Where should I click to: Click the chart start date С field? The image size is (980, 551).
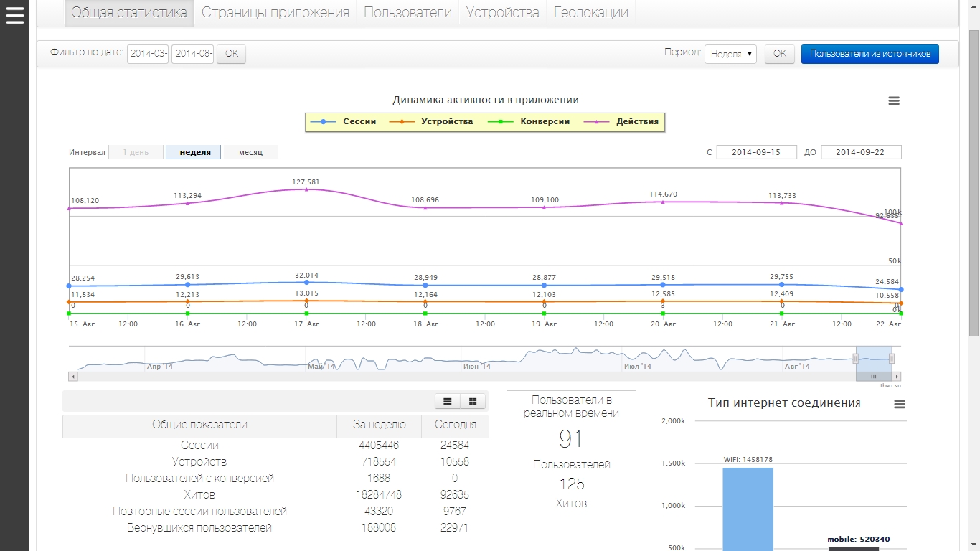pos(756,152)
